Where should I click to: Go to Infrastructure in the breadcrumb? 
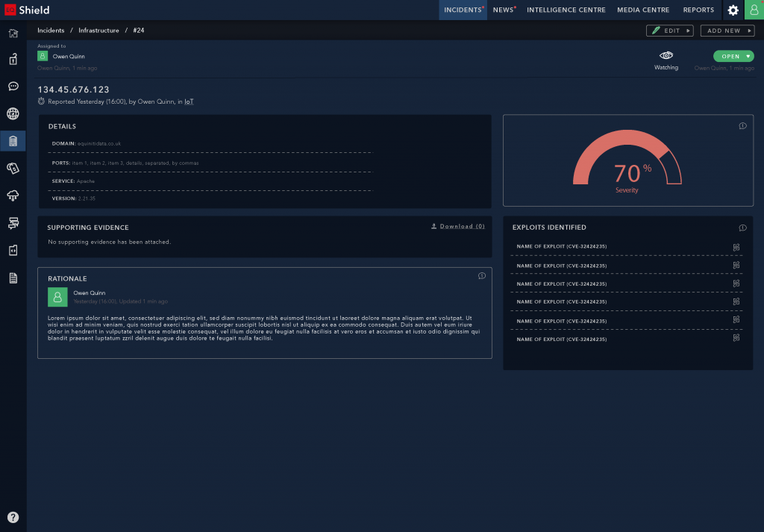coord(98,31)
